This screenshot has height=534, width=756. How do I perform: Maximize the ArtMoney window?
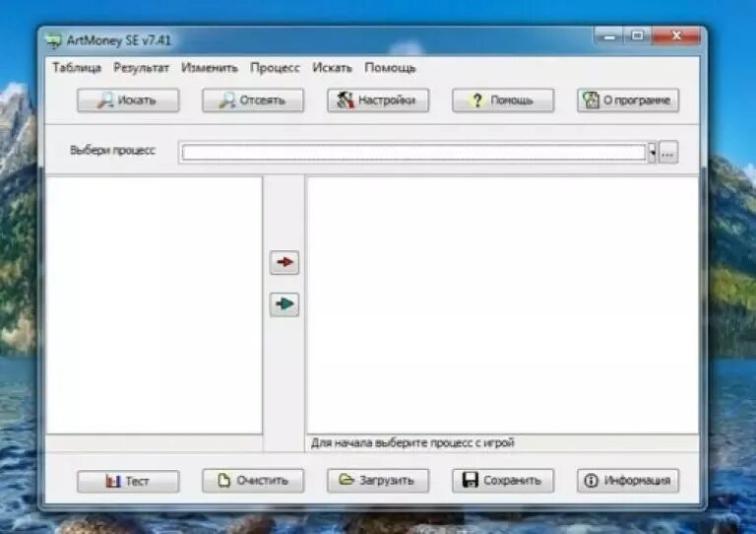tap(638, 36)
